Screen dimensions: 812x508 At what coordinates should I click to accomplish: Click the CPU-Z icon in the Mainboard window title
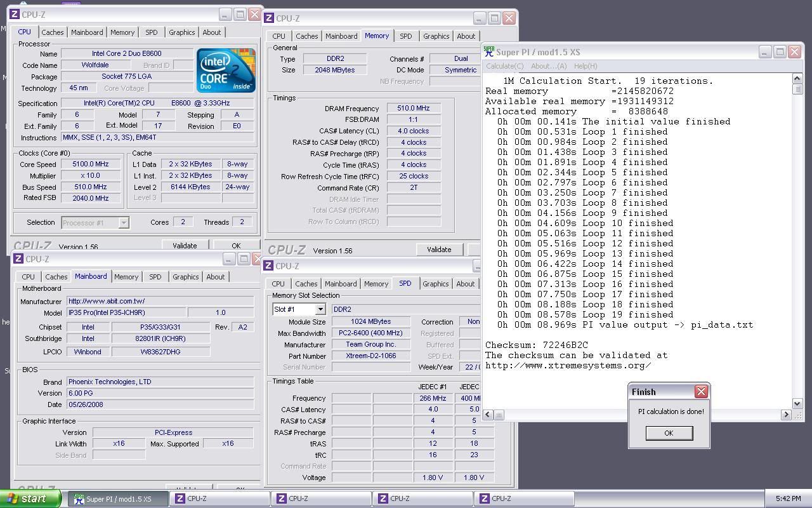[18, 259]
